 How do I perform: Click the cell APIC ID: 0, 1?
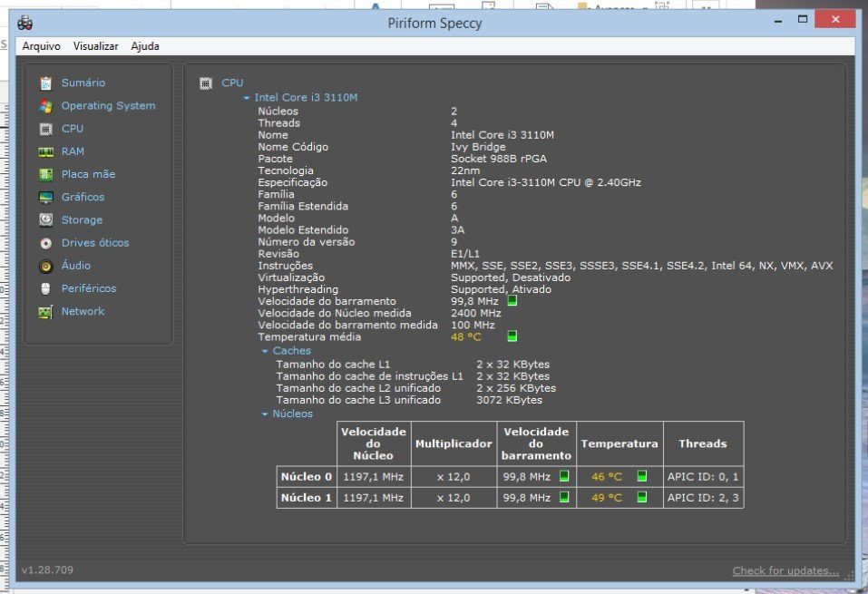pos(703,477)
